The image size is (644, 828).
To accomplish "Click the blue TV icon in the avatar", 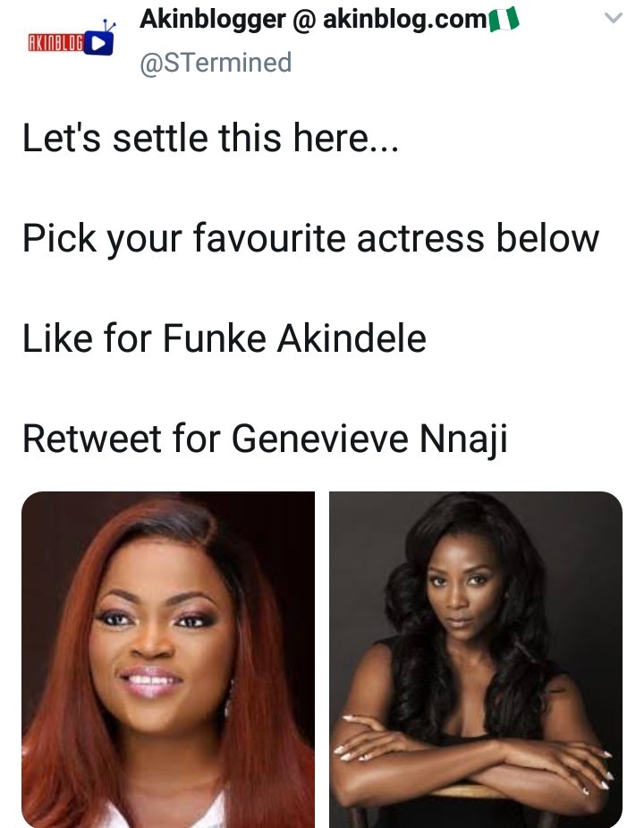I will [100, 42].
